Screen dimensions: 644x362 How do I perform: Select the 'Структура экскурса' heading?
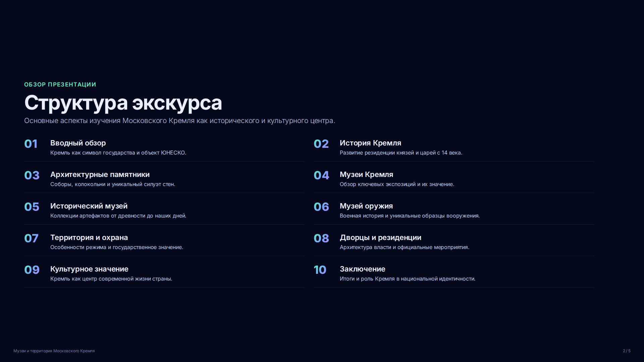point(123,103)
